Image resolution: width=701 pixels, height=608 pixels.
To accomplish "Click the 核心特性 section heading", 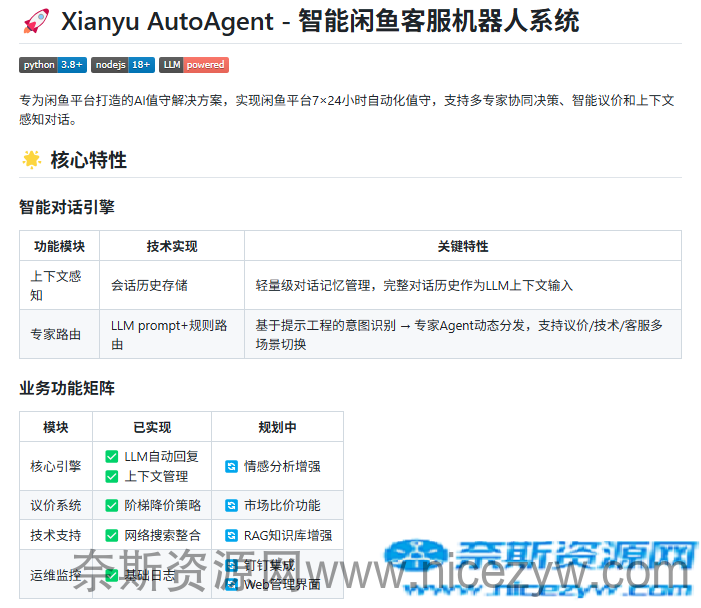I will (x=89, y=160).
